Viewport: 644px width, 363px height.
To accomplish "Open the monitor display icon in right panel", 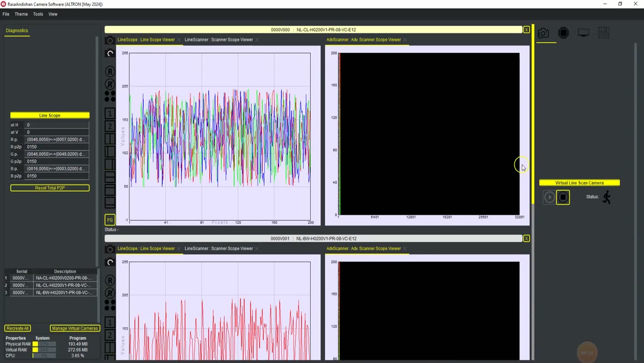I will pos(583,33).
